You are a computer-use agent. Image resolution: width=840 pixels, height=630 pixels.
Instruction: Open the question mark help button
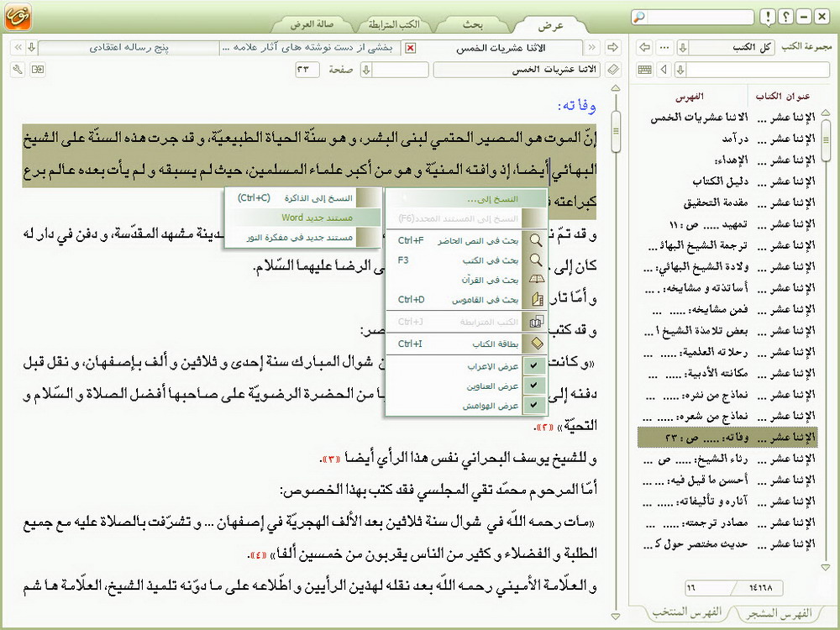(785, 17)
